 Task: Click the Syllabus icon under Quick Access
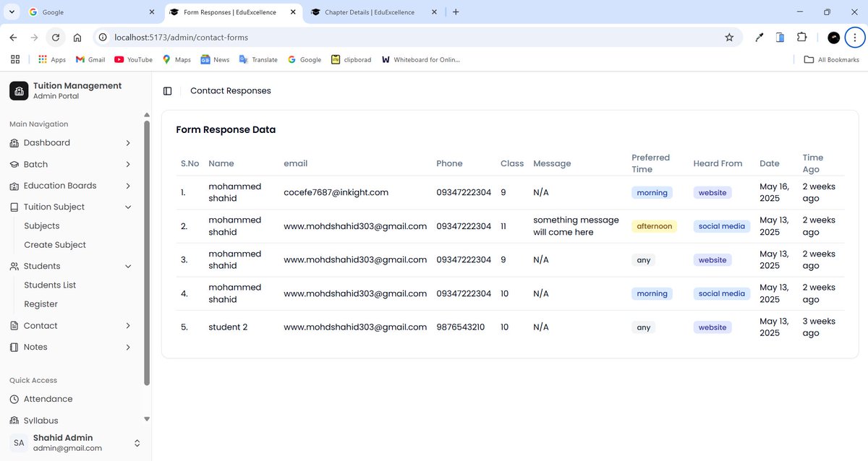(x=14, y=420)
